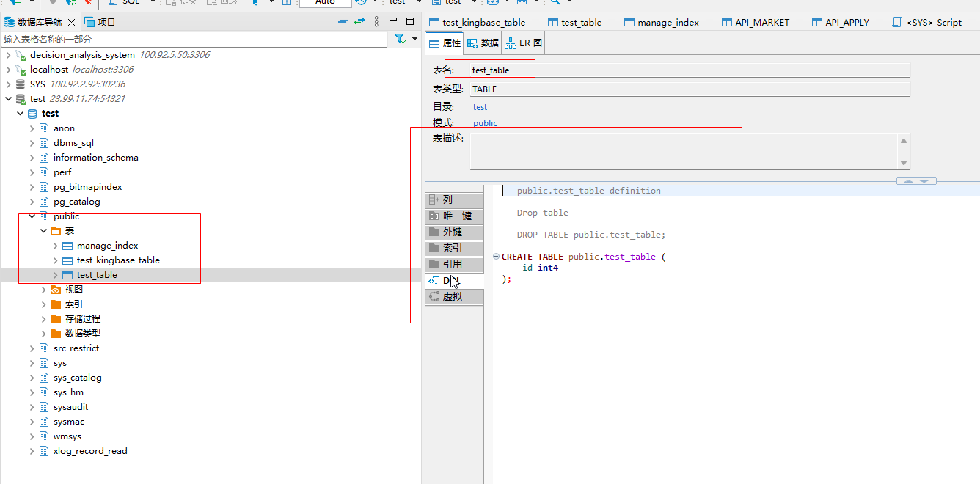Screen dimensions: 980x484
Task: Switch to the 属性 sub-tab
Action: [445, 43]
